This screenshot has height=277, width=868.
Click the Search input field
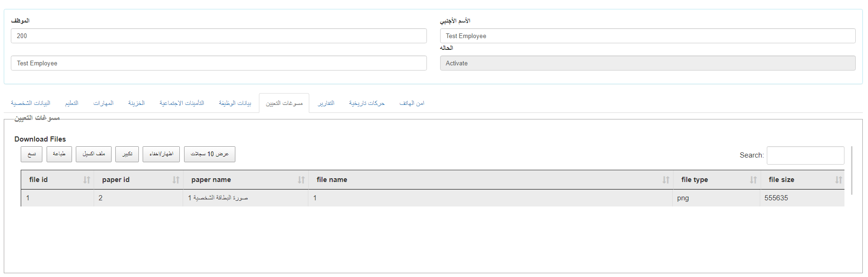pos(805,155)
